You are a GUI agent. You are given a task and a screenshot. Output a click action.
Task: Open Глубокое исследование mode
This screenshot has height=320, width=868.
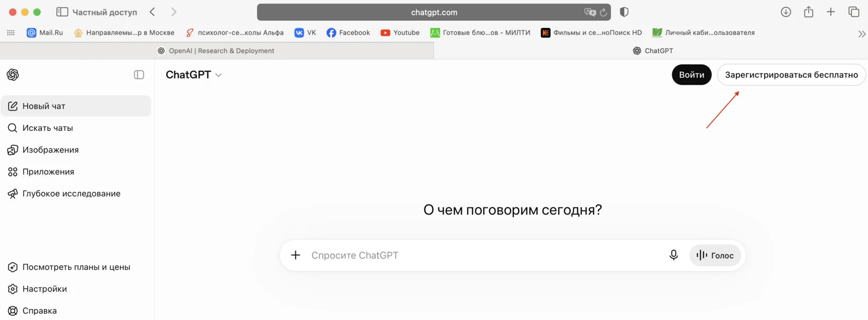coord(76,193)
